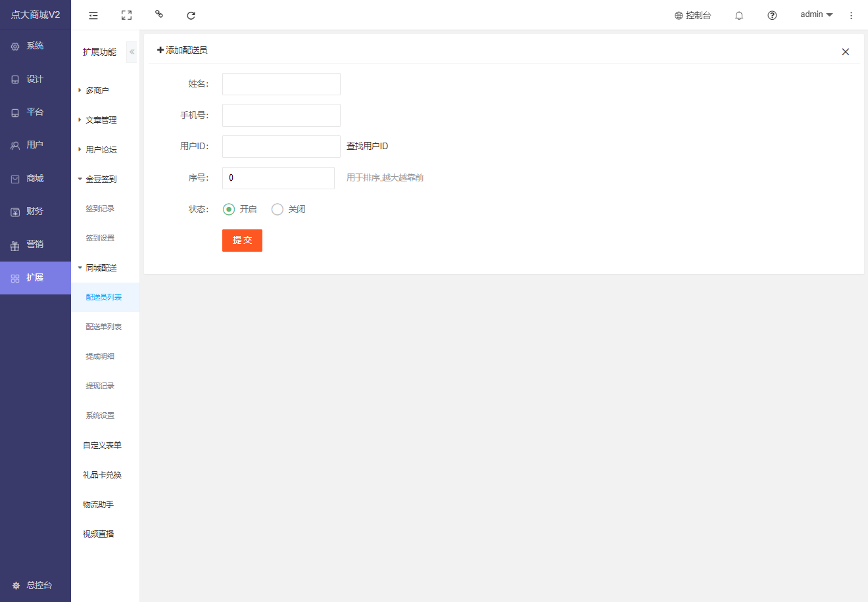Focus the 手机号 input field

pyautogui.click(x=281, y=115)
